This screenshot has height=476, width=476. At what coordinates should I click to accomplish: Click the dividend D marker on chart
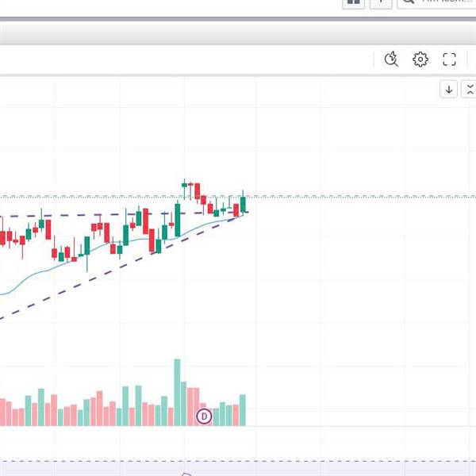coord(205,416)
